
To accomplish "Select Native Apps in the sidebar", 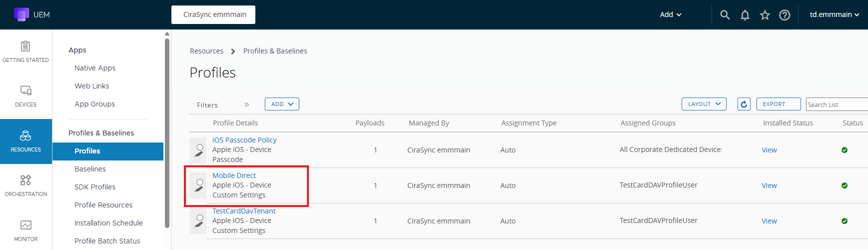I will (95, 68).
